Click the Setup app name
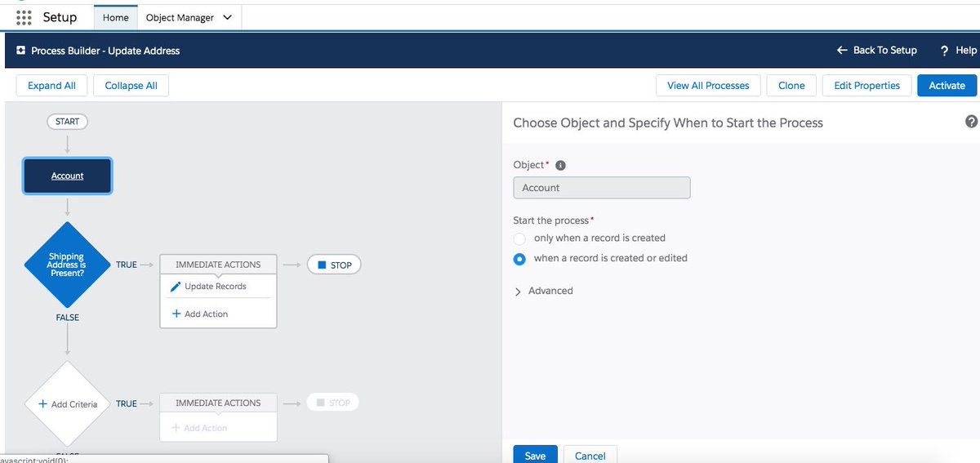The width and height of the screenshot is (980, 463). 60,17
